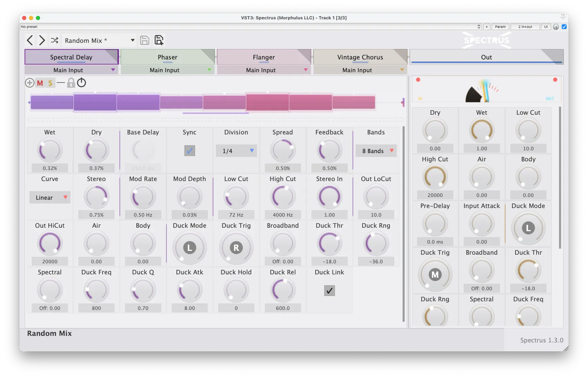Click the Spread knob
The image size is (588, 377).
pyautogui.click(x=283, y=150)
